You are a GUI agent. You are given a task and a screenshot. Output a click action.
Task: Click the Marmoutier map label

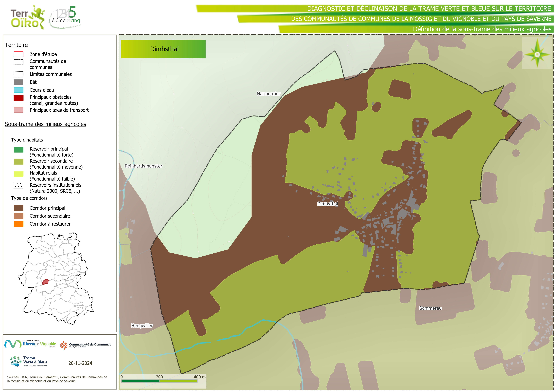[x=268, y=94]
